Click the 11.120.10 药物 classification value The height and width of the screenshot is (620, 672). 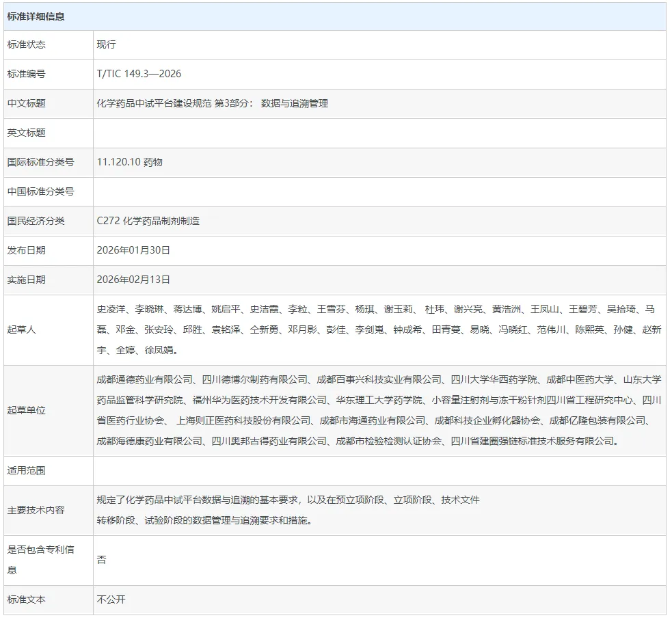click(x=130, y=162)
